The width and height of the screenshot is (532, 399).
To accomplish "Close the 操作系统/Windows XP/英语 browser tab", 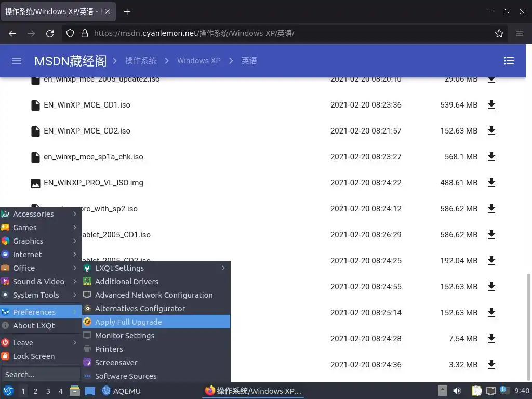I will click(x=107, y=11).
